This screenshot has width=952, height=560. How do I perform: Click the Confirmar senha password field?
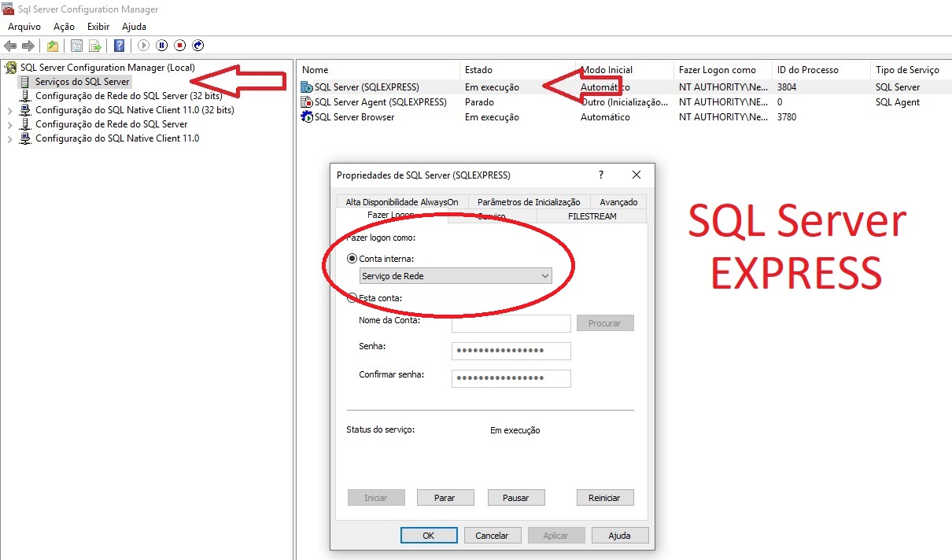(511, 378)
